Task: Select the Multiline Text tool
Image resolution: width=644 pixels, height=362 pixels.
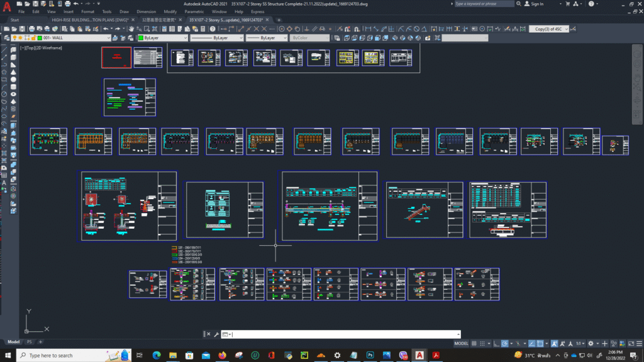Action: pos(4,183)
